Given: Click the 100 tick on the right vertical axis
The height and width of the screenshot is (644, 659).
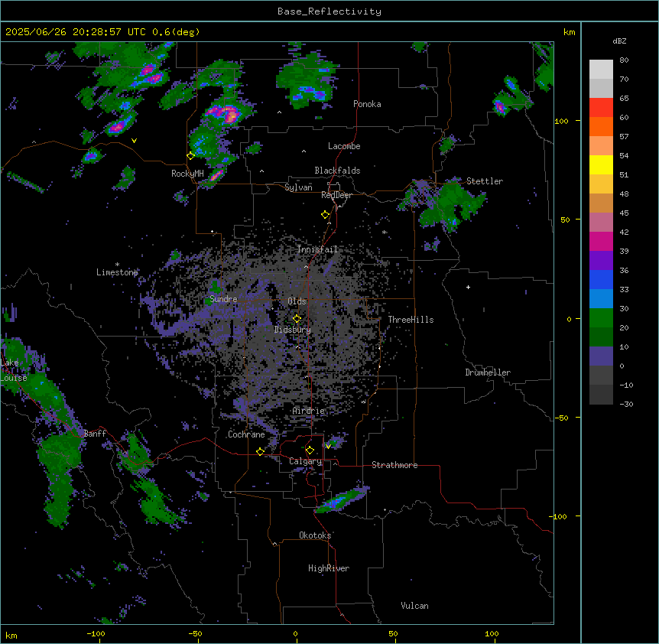Looking at the screenshot, I should pyautogui.click(x=561, y=121).
